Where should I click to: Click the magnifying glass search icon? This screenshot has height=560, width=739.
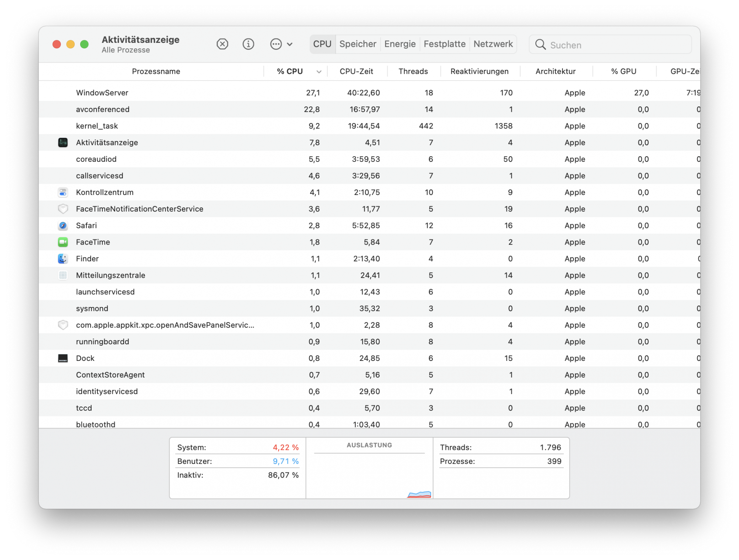(x=540, y=45)
